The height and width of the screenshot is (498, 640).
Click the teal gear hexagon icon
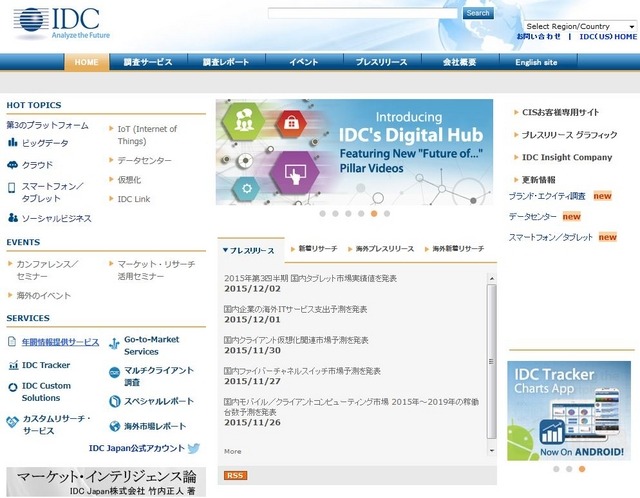[247, 189]
